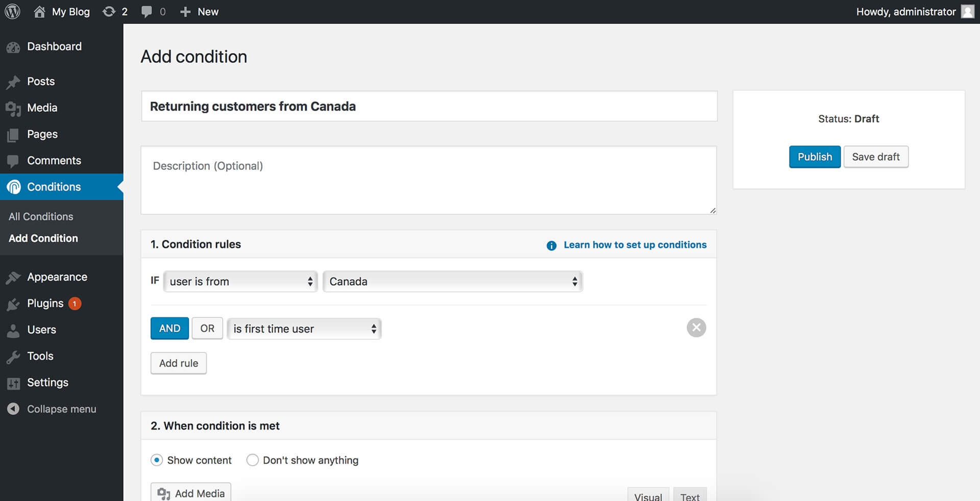This screenshot has width=980, height=501.
Task: Click the info icon beside Learn how link
Action: click(551, 245)
